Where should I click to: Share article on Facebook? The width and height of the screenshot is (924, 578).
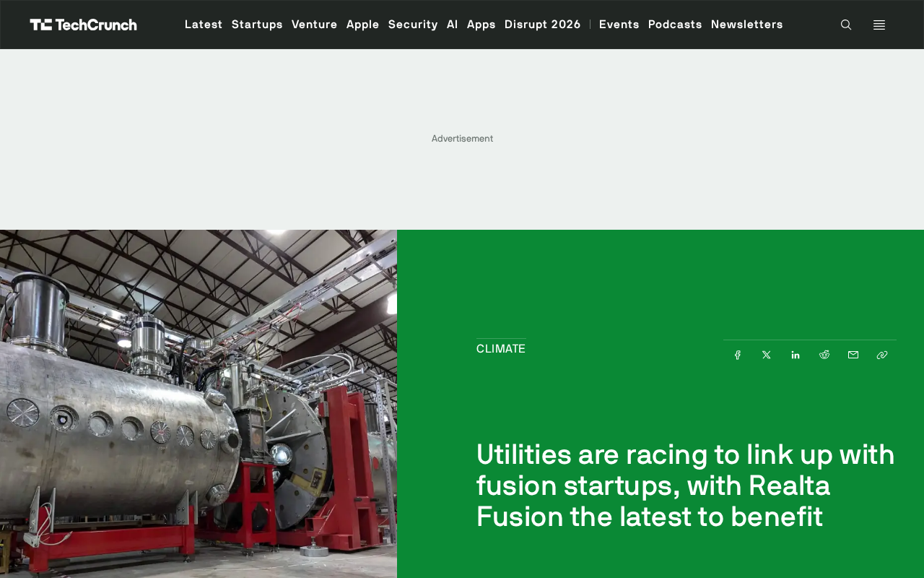(x=738, y=355)
